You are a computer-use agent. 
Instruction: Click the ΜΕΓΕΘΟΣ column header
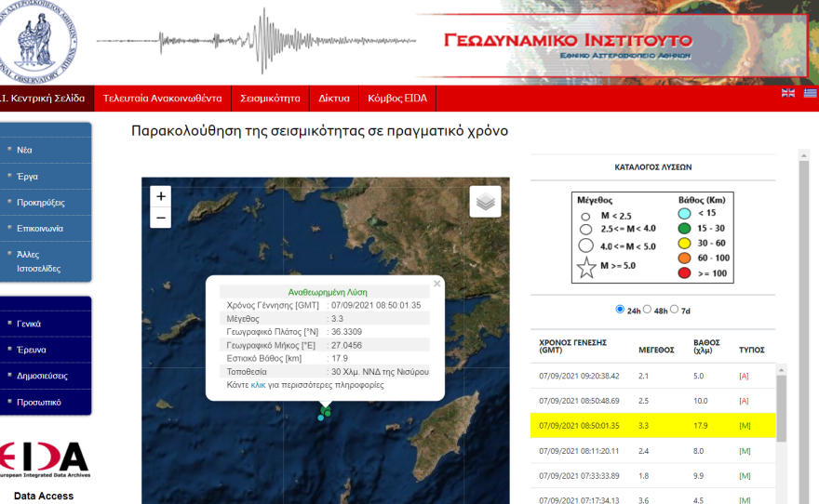tap(656, 350)
